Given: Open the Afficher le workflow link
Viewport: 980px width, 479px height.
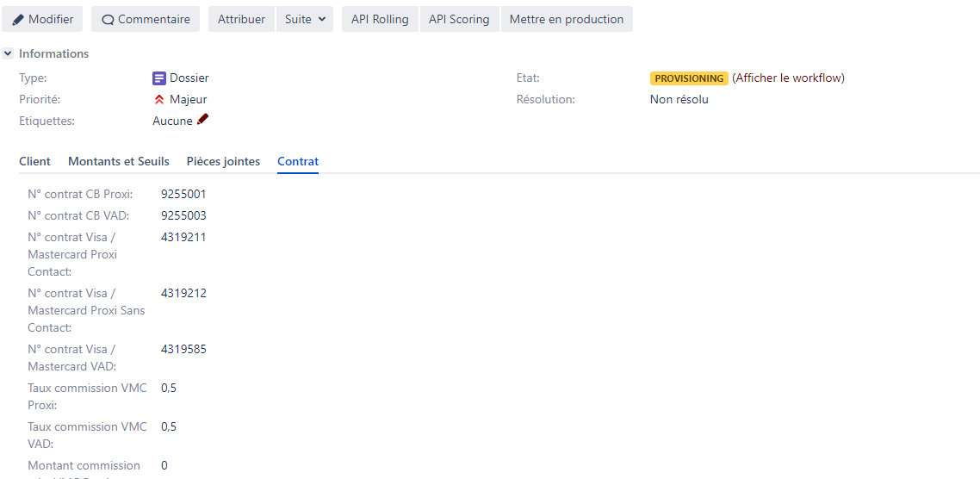Looking at the screenshot, I should click(x=788, y=78).
